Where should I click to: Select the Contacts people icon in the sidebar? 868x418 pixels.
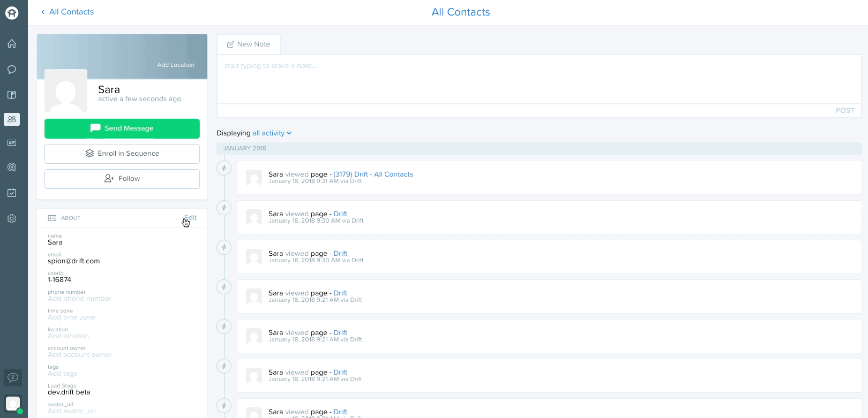point(12,119)
